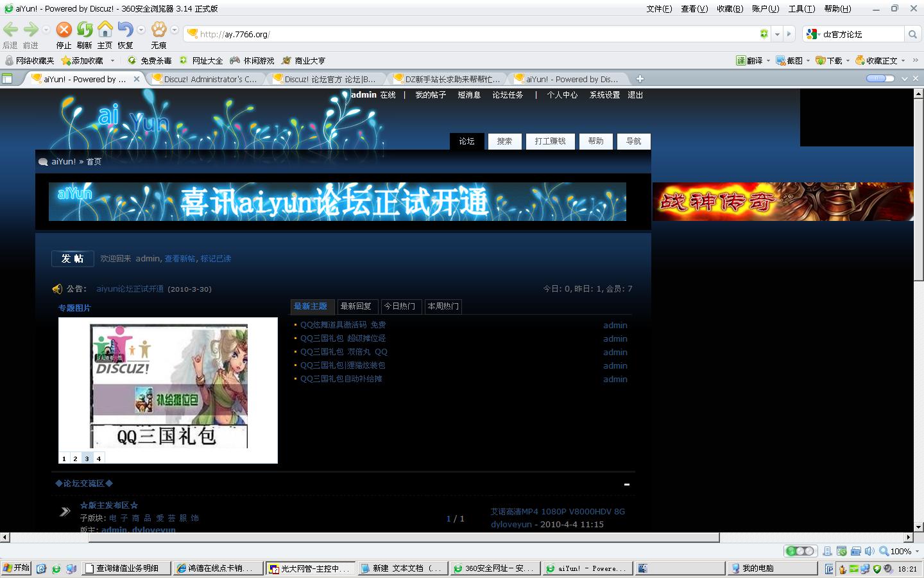Click the 翻译 translate tool
924x578 pixels.
(749, 60)
